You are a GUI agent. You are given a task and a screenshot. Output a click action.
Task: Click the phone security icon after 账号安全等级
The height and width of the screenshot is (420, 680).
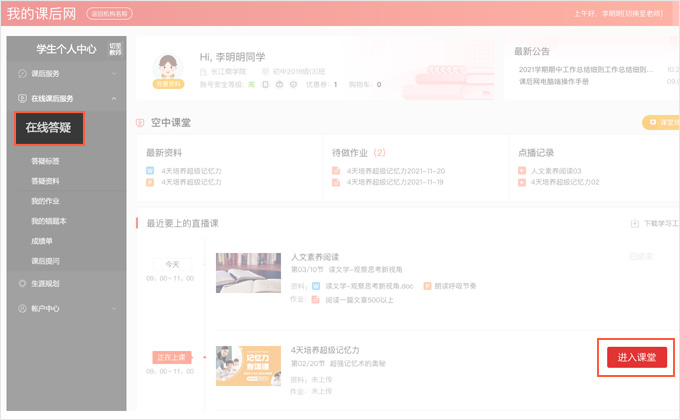265,85
